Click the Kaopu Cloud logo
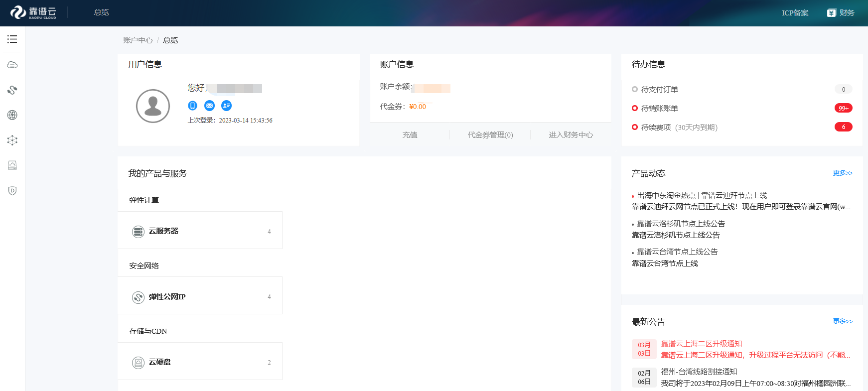Image resolution: width=868 pixels, height=391 pixels. (x=33, y=12)
